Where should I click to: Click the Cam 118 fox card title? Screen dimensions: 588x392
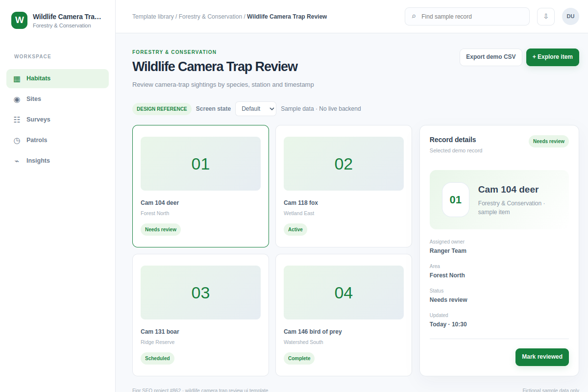point(301,203)
